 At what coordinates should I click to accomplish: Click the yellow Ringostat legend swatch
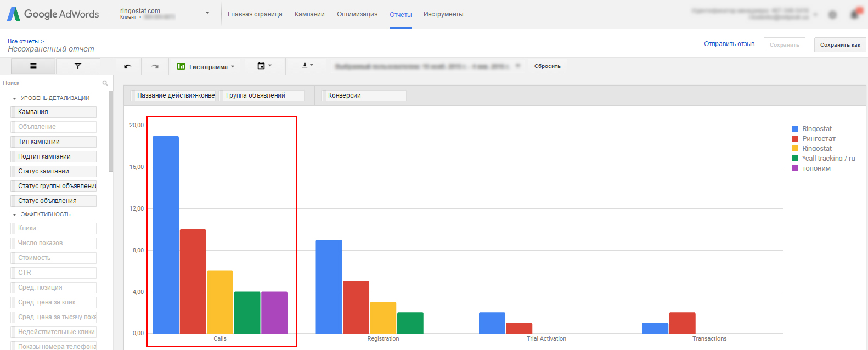pos(795,149)
